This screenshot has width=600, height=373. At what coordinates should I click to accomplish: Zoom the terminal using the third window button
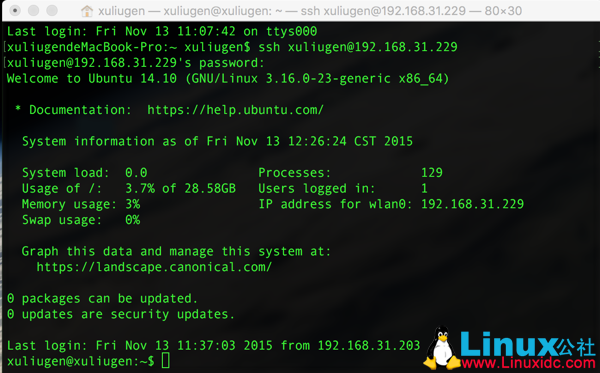pos(52,10)
